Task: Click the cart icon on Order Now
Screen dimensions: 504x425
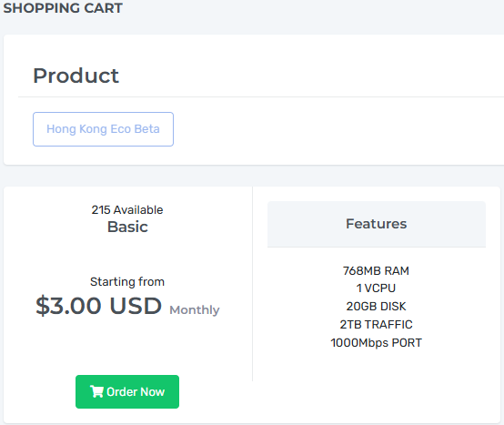Action: click(96, 391)
